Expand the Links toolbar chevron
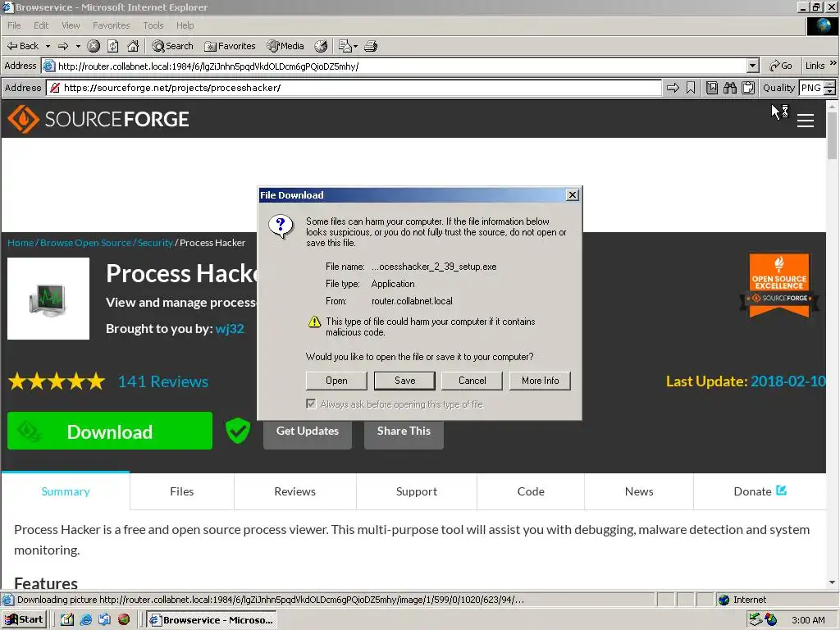Screen dimensions: 840x630 833,63
